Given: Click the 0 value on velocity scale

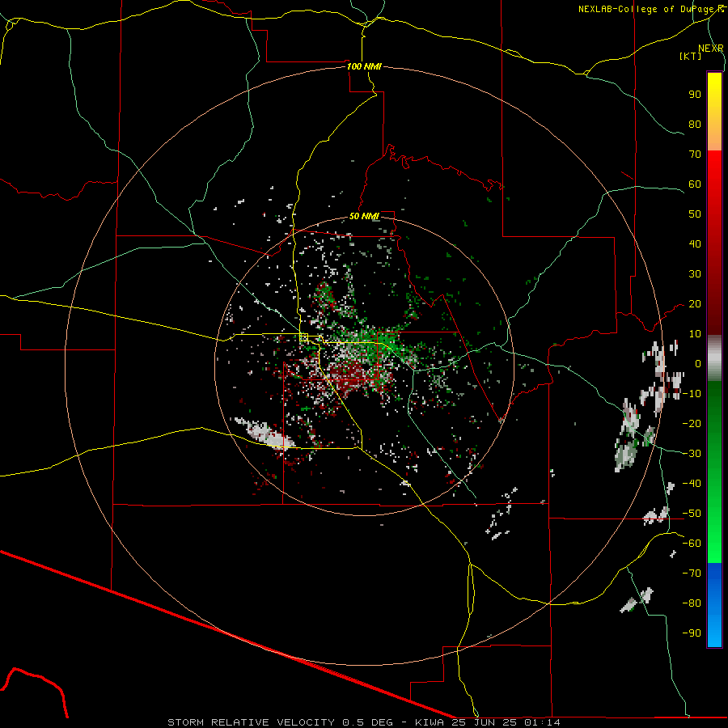Looking at the screenshot, I should tap(698, 363).
